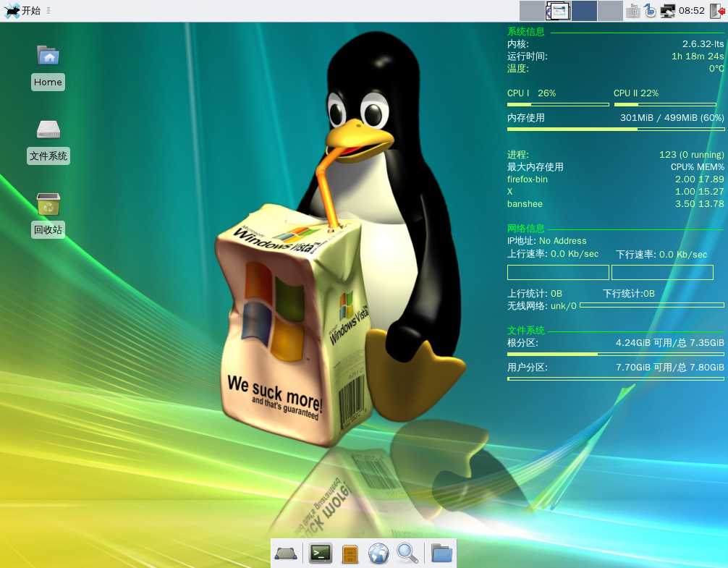Click the X process row
This screenshot has width=728, height=568.
[x=616, y=191]
